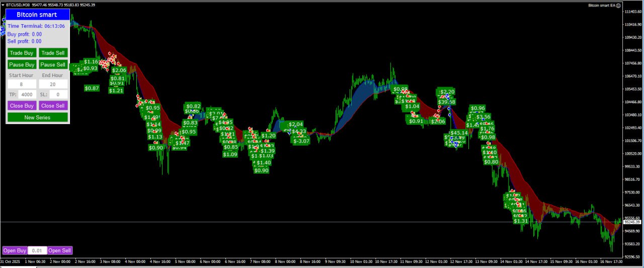The height and width of the screenshot is (268, 644).
Task: Click the Buy profit: 0.00 text
Action: pos(25,34)
